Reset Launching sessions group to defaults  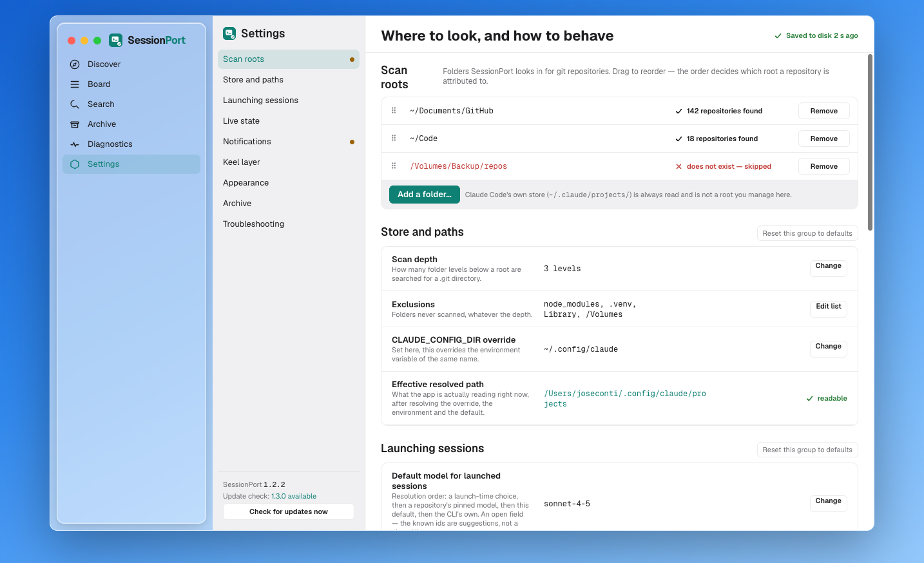(x=807, y=450)
